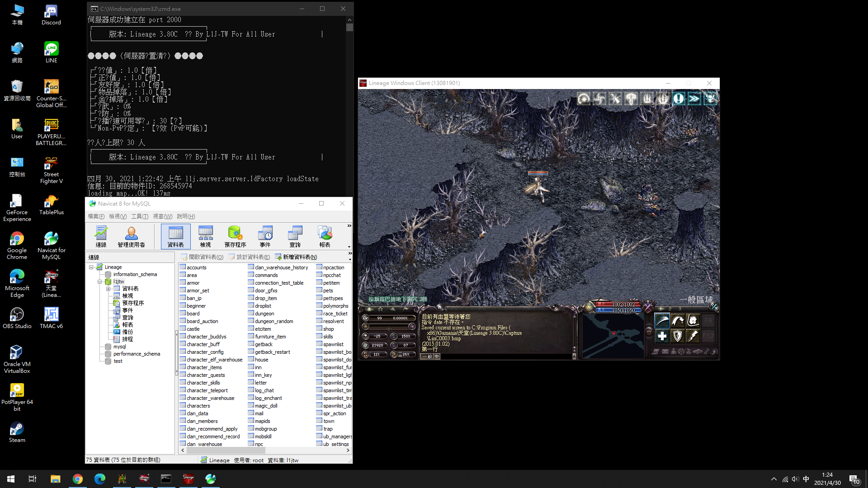Open Discord desktop shortcut

(51, 15)
